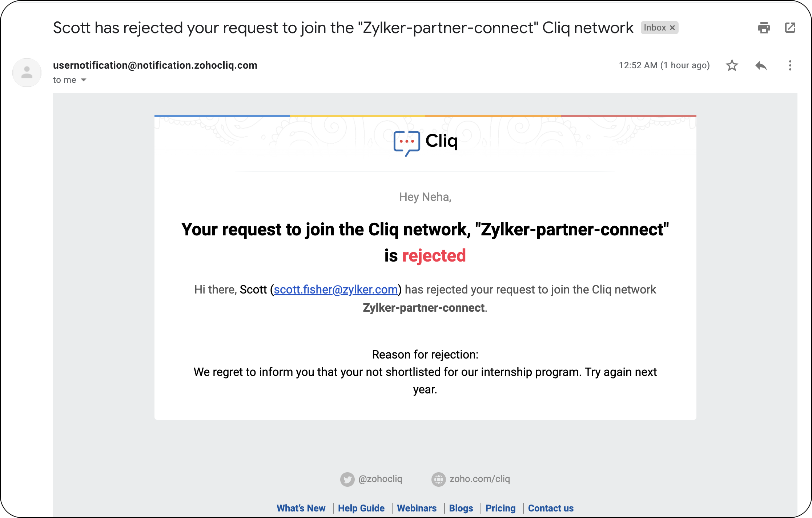Viewport: 812px width, 518px height.
Task: Open email in new window icon
Action: click(790, 28)
